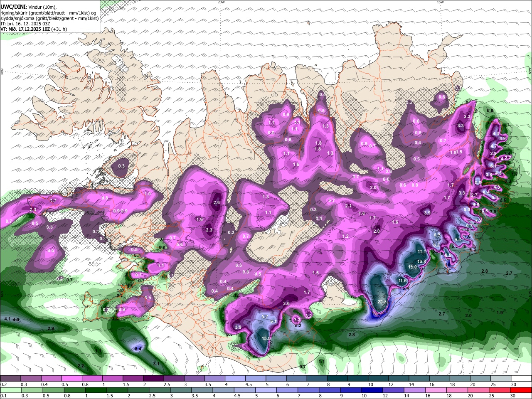
Task: Click the '6.9' value on the east coast
Action: [x=437, y=235]
